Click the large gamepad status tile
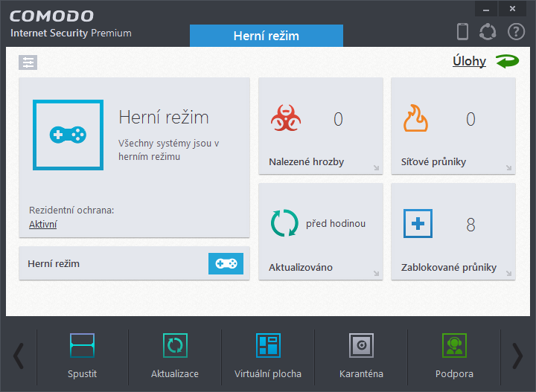Screen dimensions: 536x392 pos(68,135)
